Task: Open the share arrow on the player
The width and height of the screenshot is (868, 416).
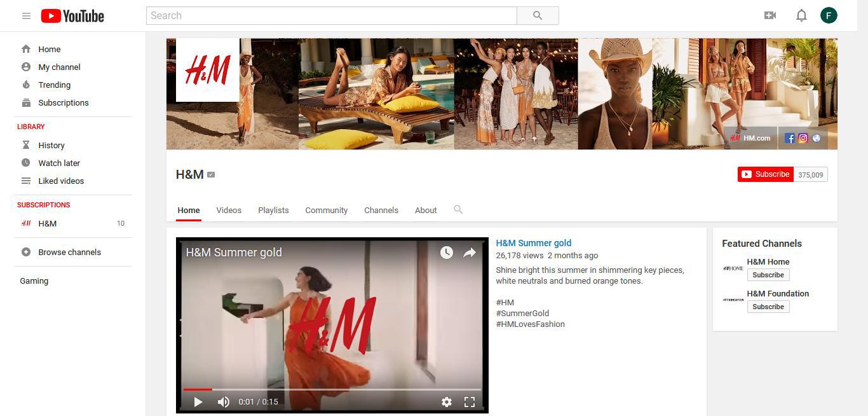Action: coord(470,252)
